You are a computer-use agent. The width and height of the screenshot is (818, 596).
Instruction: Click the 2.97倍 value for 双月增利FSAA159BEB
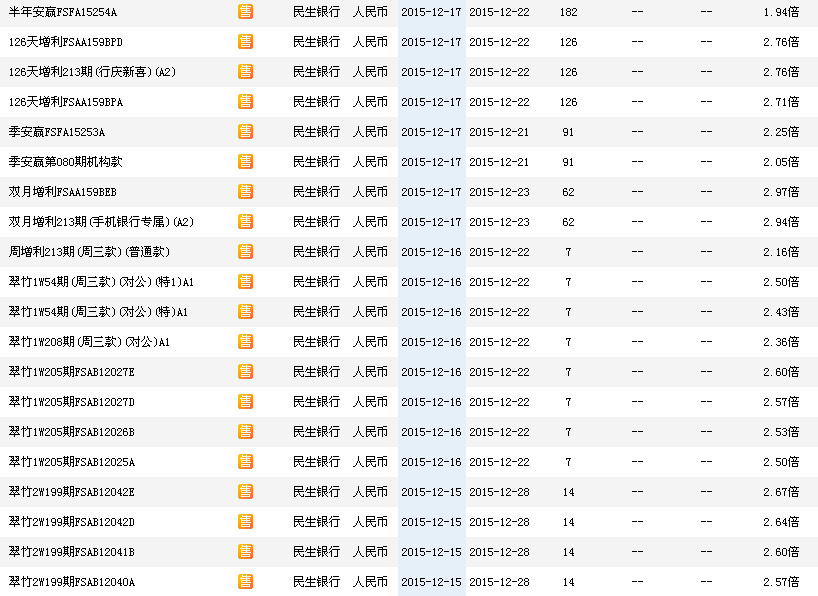(x=781, y=192)
